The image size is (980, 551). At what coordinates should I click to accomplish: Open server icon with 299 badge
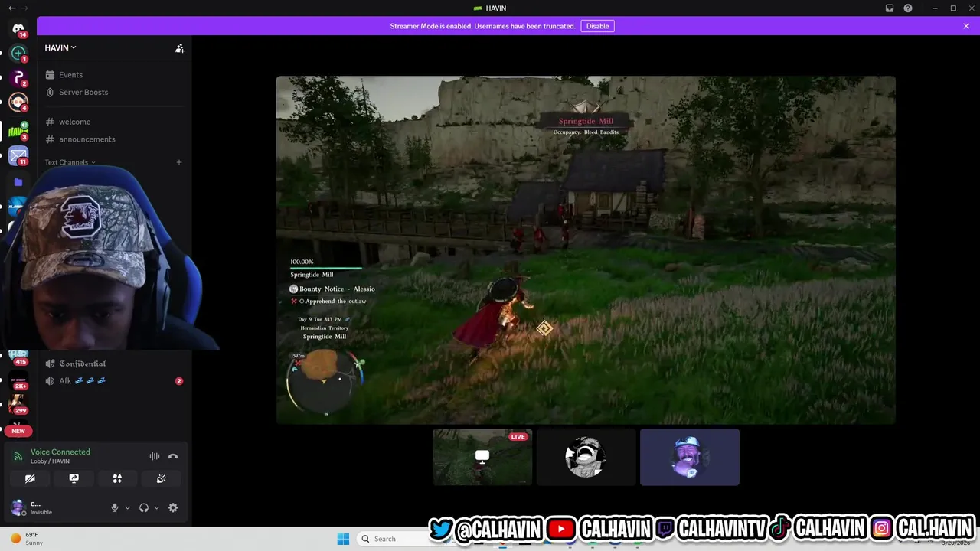point(18,403)
